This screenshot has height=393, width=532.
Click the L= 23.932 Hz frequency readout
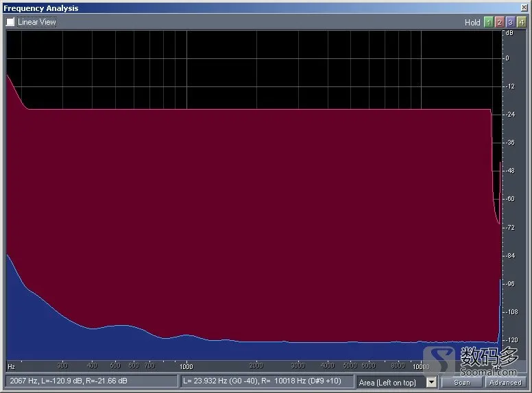click(267, 381)
